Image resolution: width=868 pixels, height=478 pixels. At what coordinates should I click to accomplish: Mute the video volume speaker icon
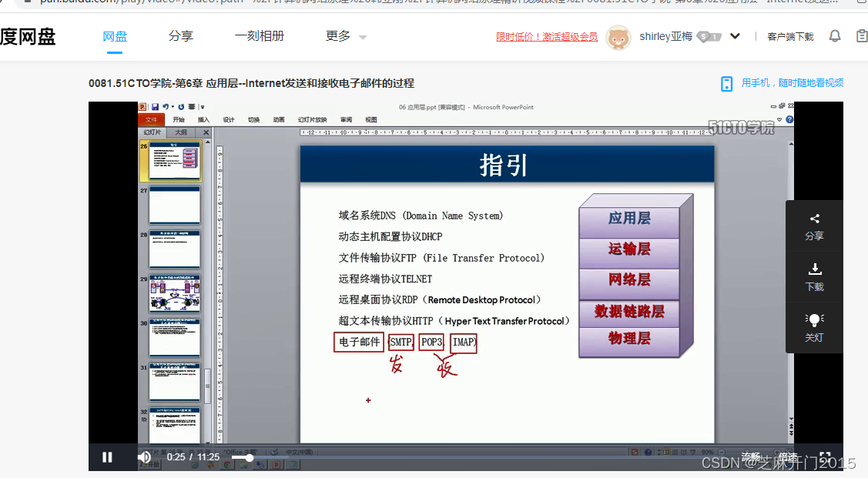point(144,457)
